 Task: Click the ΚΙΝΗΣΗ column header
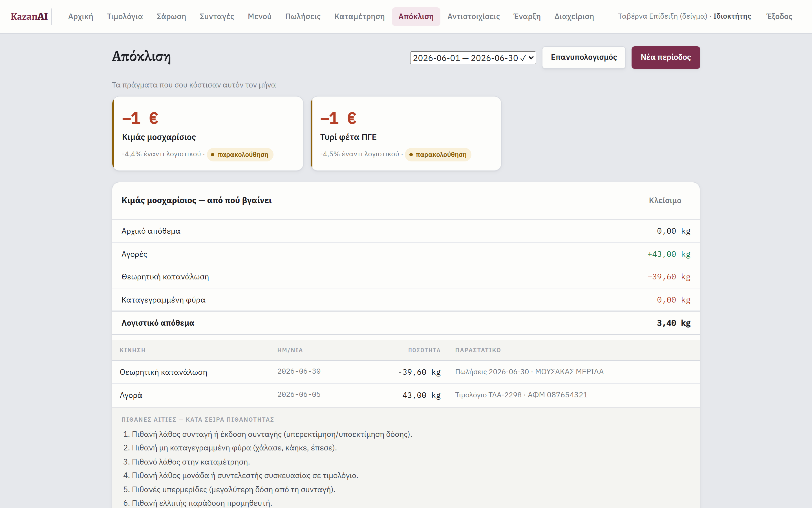(133, 350)
